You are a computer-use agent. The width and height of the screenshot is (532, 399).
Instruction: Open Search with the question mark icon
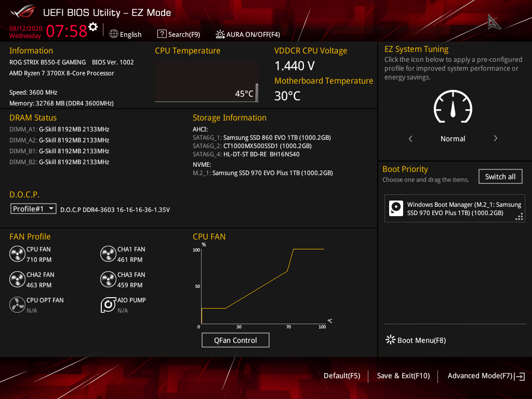click(162, 34)
